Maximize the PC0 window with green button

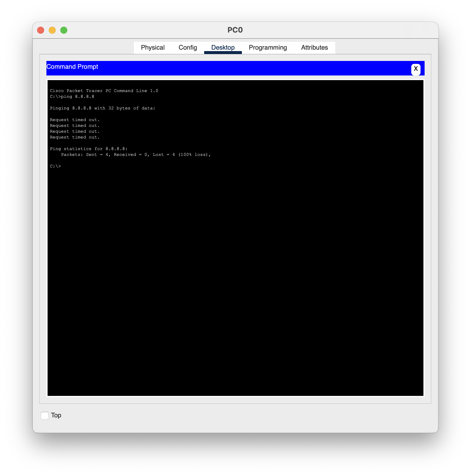click(x=64, y=30)
